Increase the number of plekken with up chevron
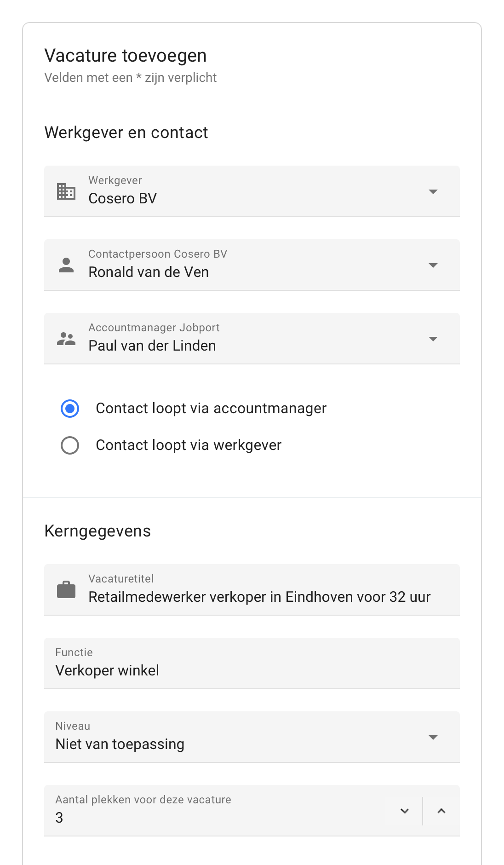This screenshot has height=865, width=504. pyautogui.click(x=441, y=811)
